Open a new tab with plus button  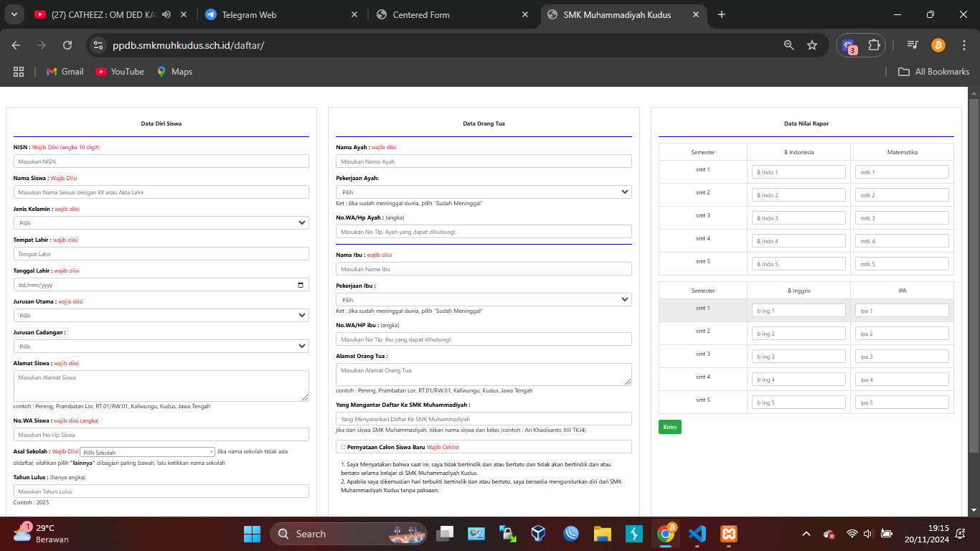722,14
